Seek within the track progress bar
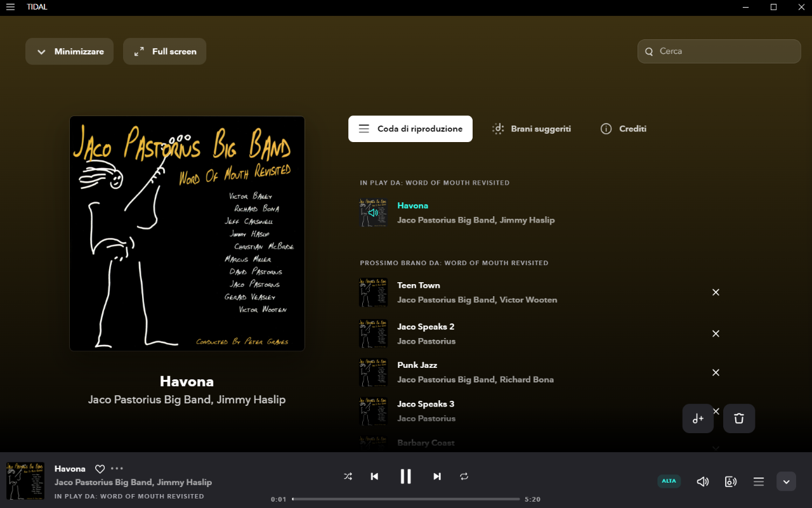Image resolution: width=812 pixels, height=508 pixels. click(406, 499)
